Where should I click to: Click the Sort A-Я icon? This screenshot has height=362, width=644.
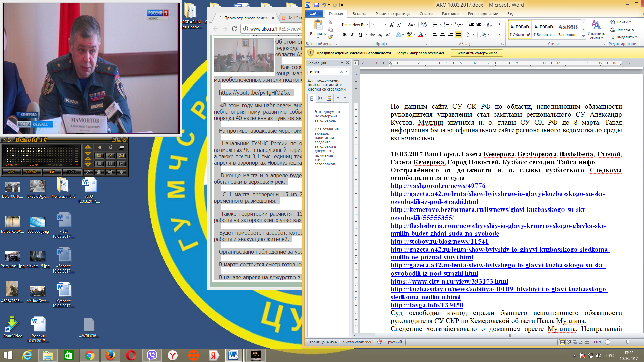(489, 25)
